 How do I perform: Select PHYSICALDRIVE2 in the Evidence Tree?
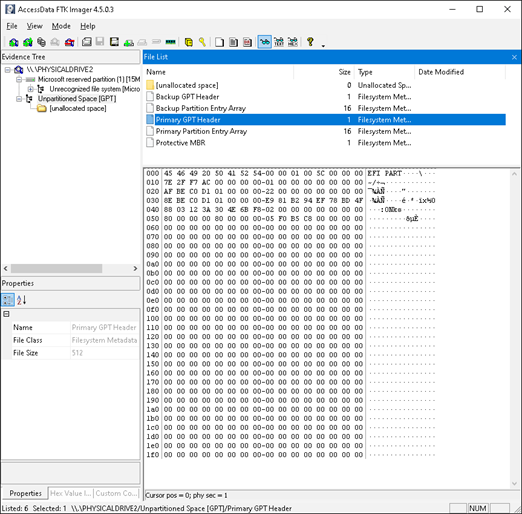[60, 70]
